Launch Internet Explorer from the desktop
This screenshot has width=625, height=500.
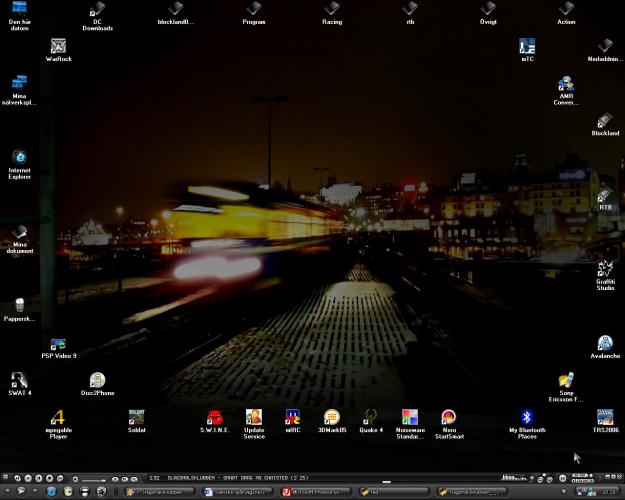(19, 158)
